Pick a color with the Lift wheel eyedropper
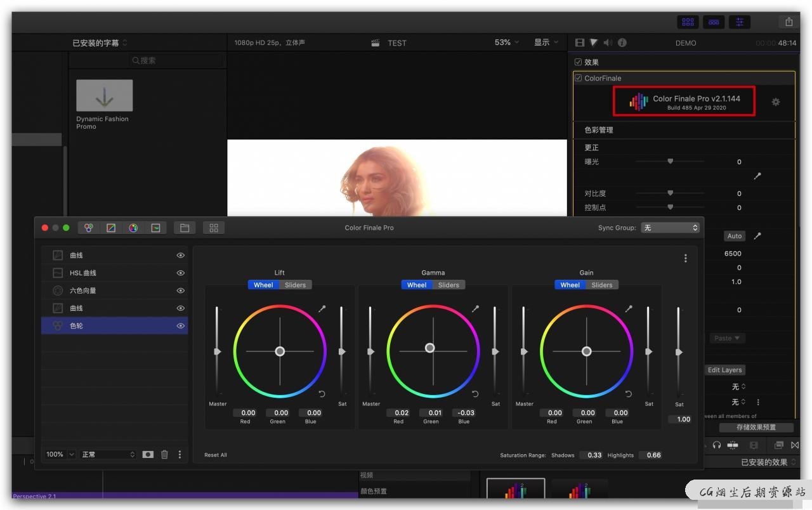812x510 pixels. (x=322, y=309)
